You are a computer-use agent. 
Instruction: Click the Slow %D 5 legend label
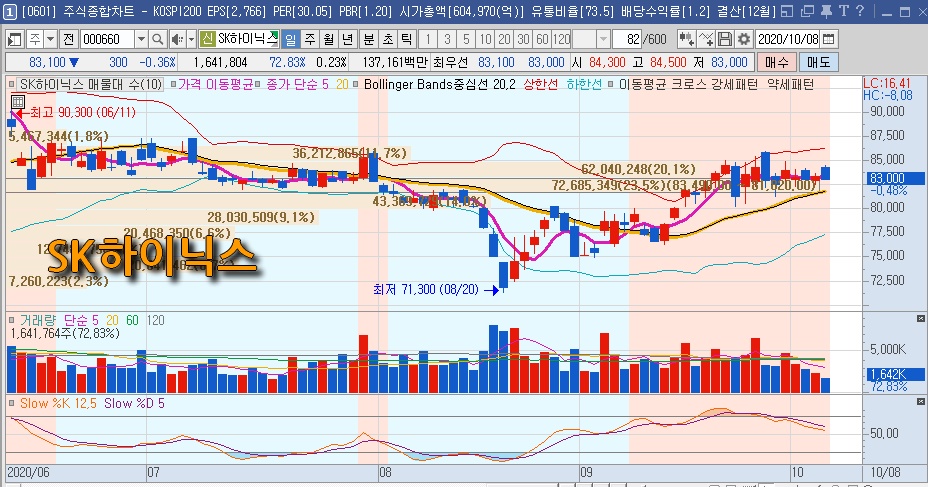tap(134, 403)
